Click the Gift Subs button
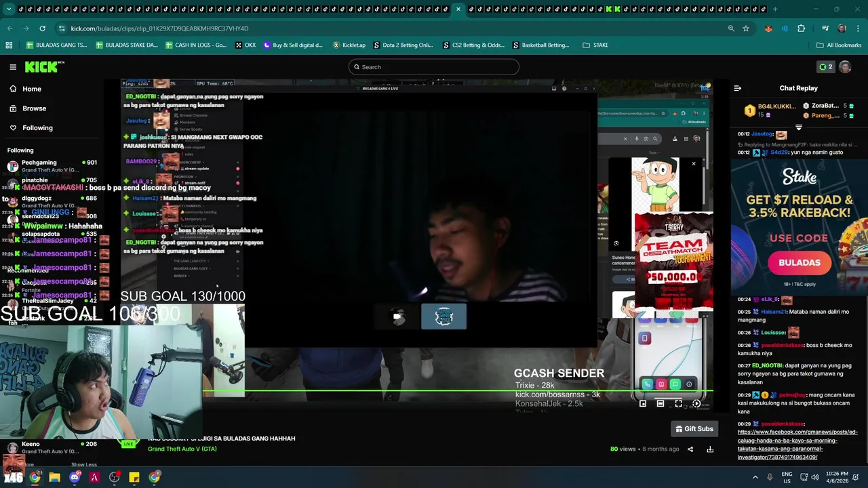The height and width of the screenshot is (488, 868). (x=694, y=428)
